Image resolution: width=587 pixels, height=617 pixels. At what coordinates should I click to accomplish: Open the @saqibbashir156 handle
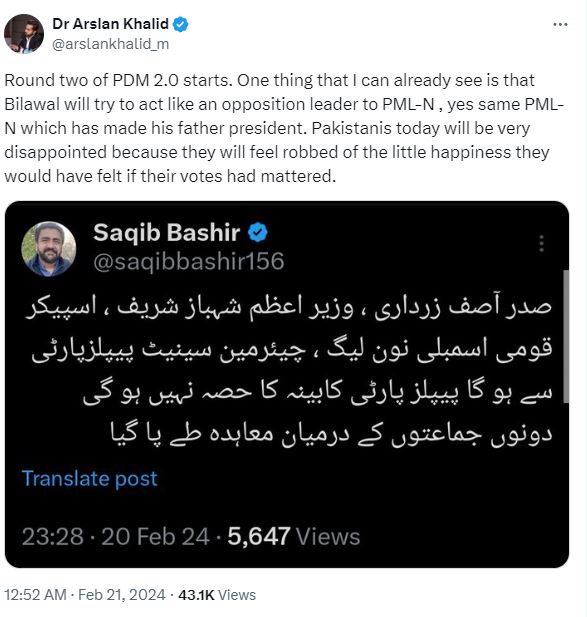coord(189,261)
